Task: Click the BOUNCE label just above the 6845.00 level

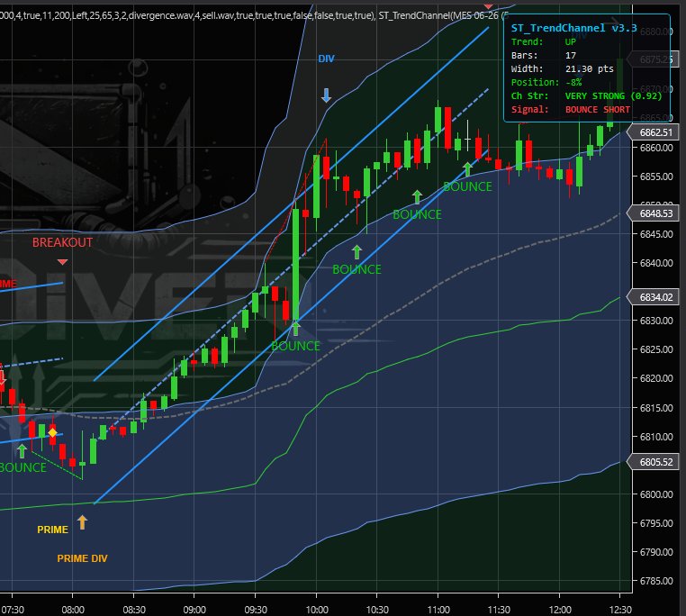Action: point(418,214)
